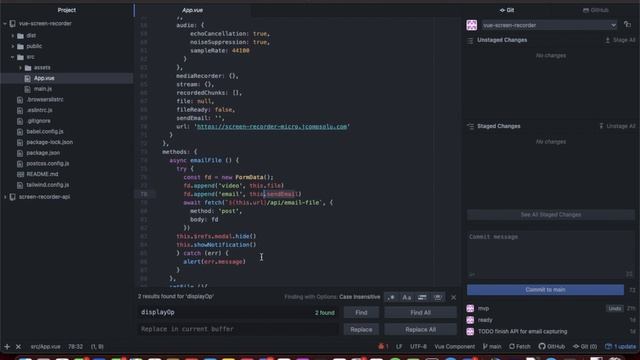Click LF line ending indicator

click(x=399, y=347)
